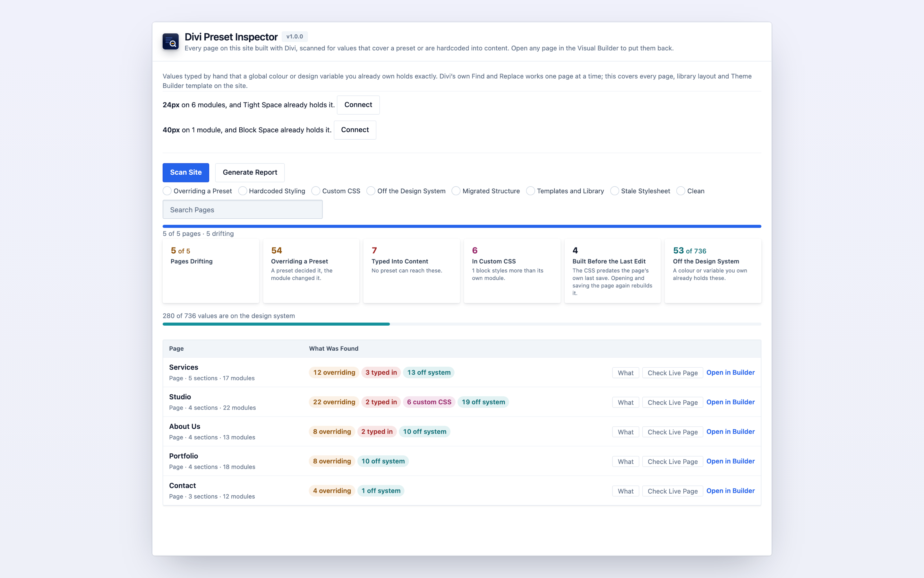Viewport: 924px width, 578px height.
Task: Click the What button for Portfolio
Action: (625, 461)
